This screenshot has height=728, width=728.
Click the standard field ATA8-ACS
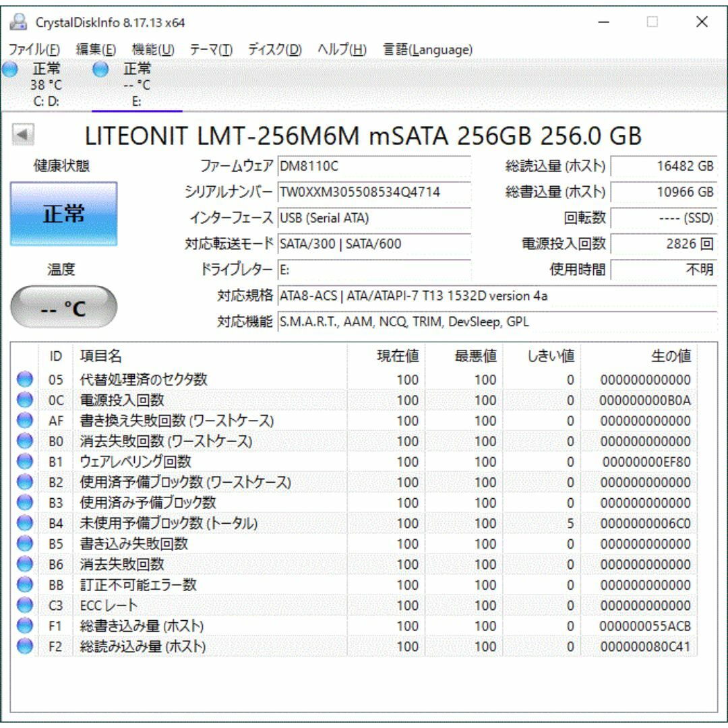497,296
